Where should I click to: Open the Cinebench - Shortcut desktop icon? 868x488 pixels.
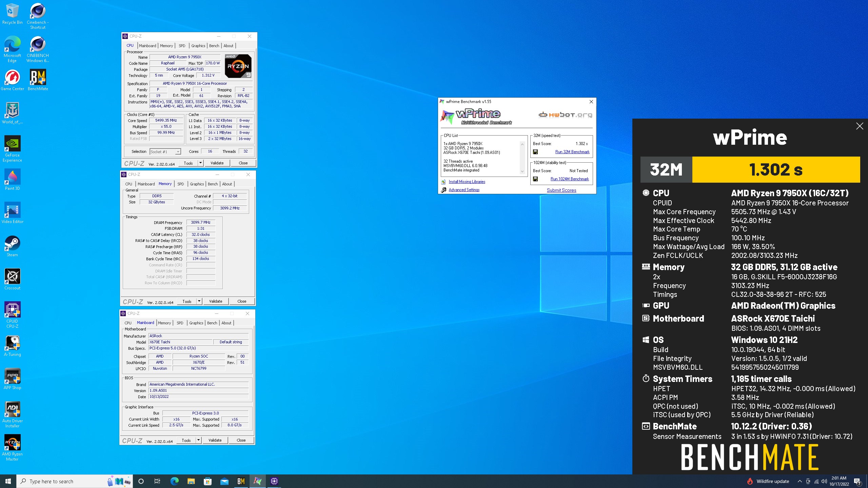click(x=38, y=16)
